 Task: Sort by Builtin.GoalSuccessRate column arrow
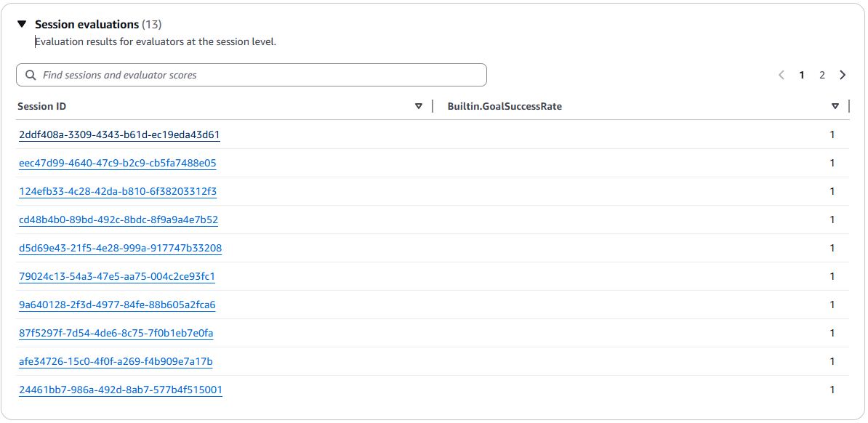(x=835, y=106)
